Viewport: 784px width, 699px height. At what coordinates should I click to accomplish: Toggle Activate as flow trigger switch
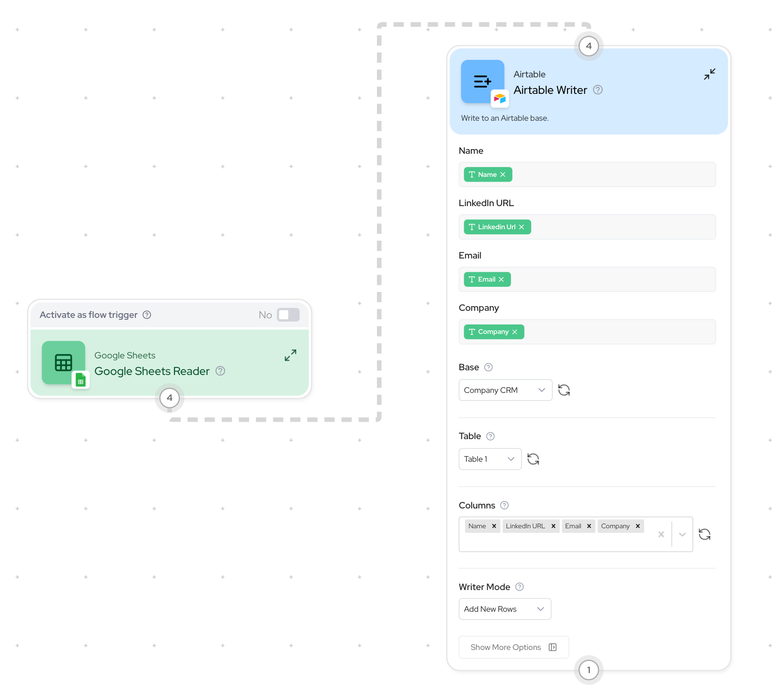(288, 315)
